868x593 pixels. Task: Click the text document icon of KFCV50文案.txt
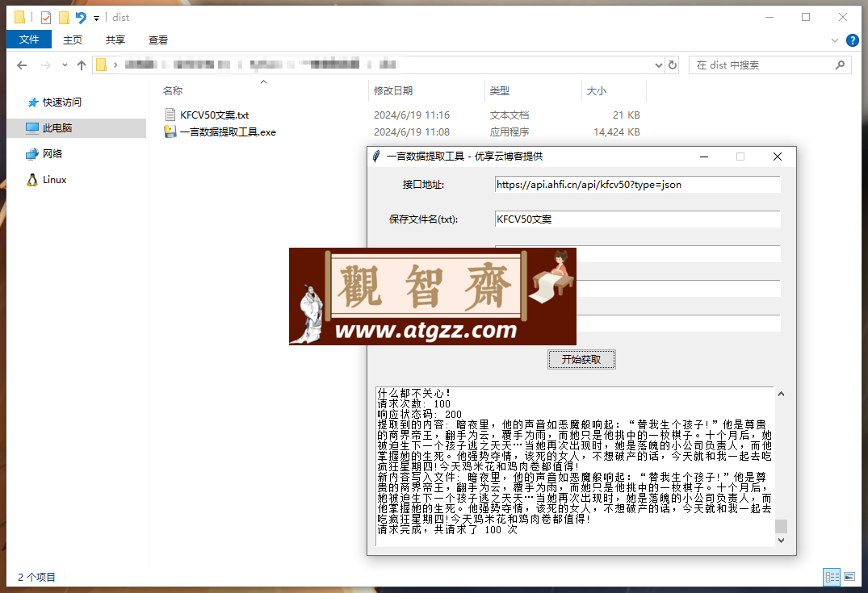tap(170, 115)
